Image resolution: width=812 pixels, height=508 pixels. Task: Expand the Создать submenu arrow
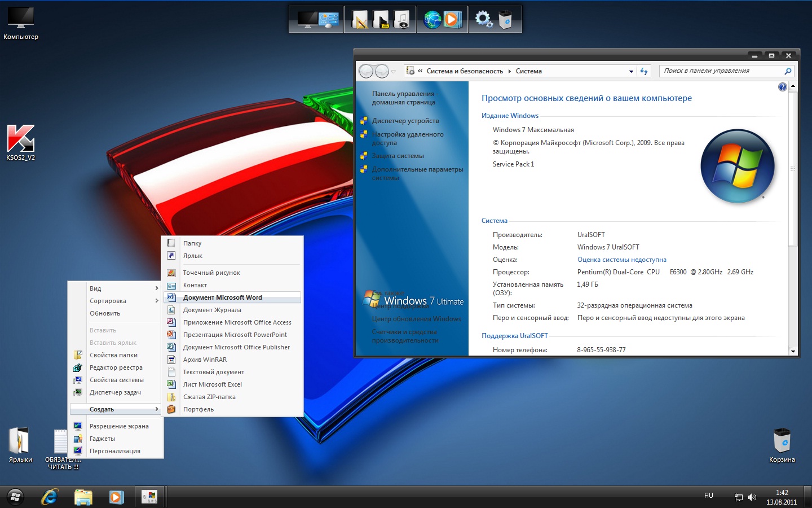click(157, 409)
